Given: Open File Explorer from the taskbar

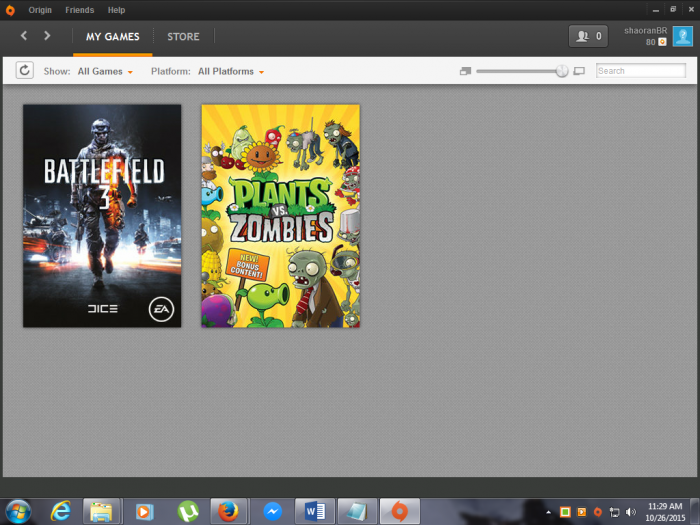Looking at the screenshot, I should pos(101,512).
